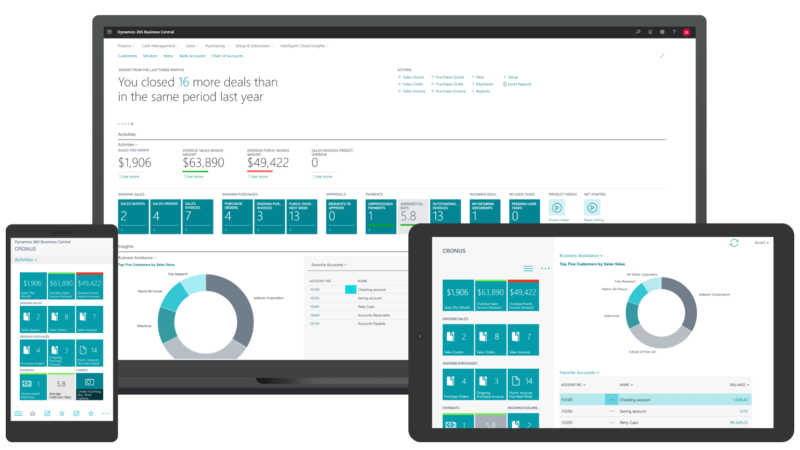Expand the Purchasing menu
800x450 pixels.
217,46
